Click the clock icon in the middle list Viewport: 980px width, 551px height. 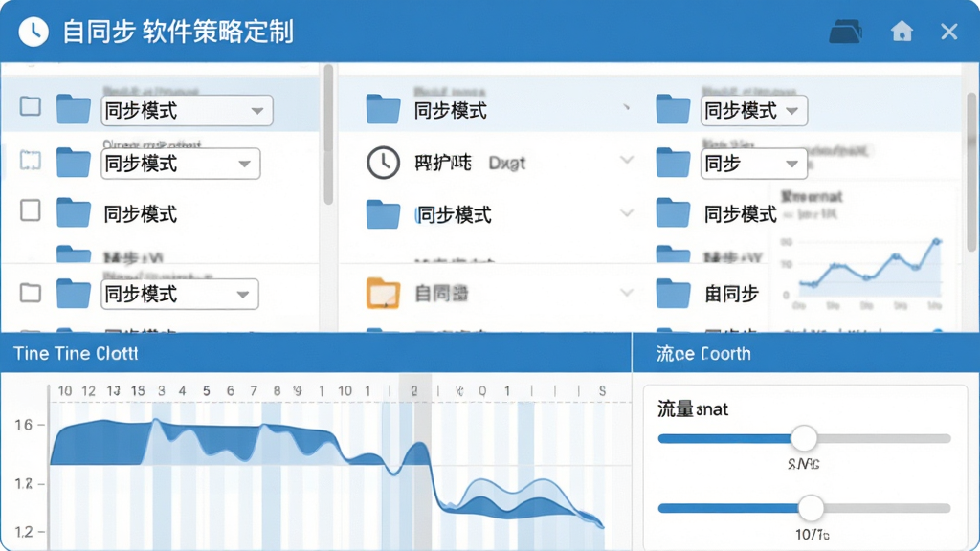click(383, 163)
